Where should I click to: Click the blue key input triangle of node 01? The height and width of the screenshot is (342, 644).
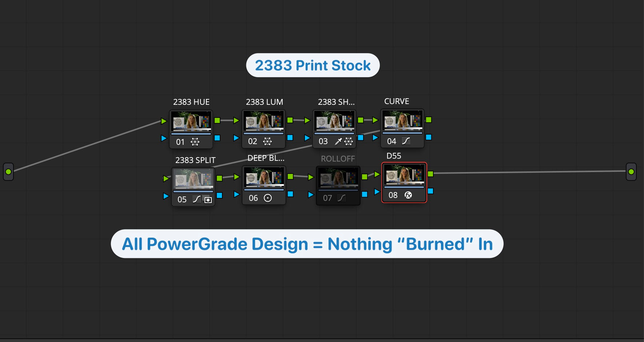164,138
